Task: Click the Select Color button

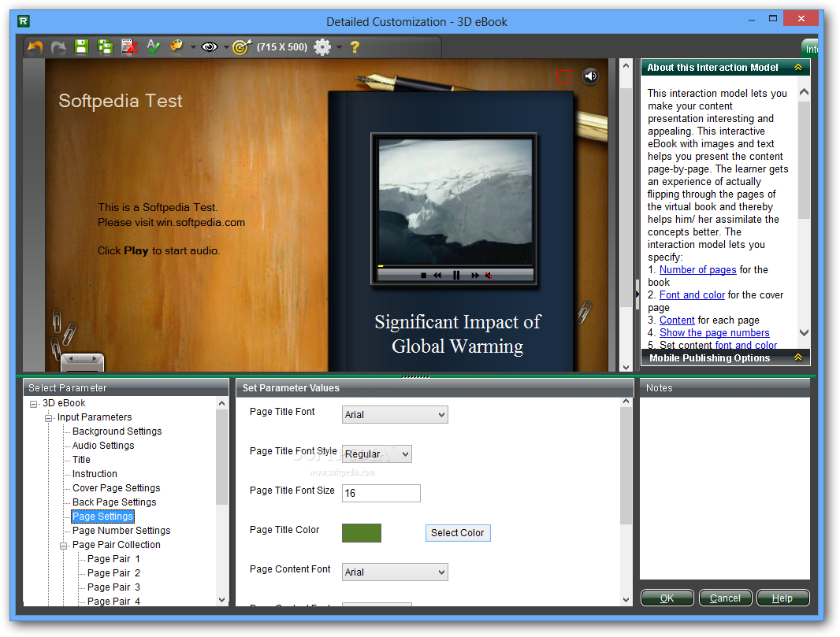Action: [458, 532]
